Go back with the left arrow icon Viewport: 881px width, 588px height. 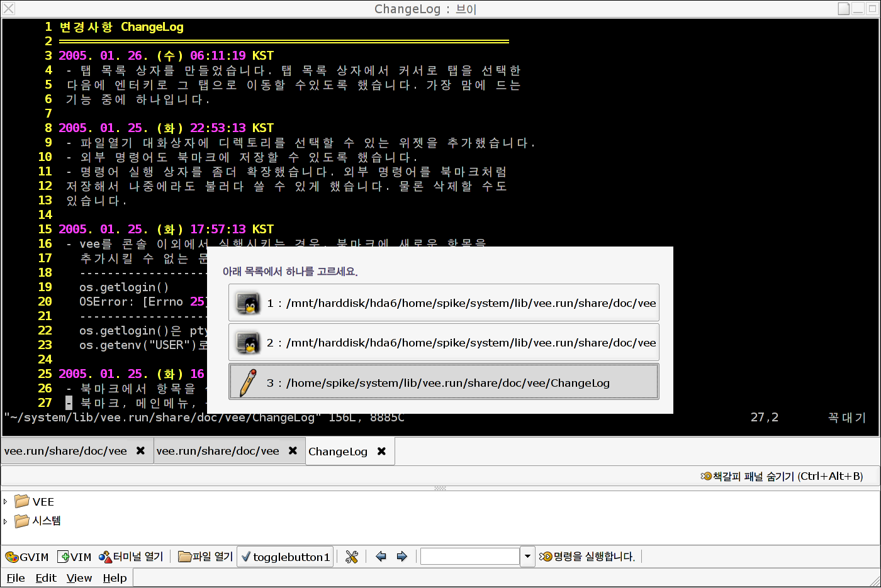[381, 557]
